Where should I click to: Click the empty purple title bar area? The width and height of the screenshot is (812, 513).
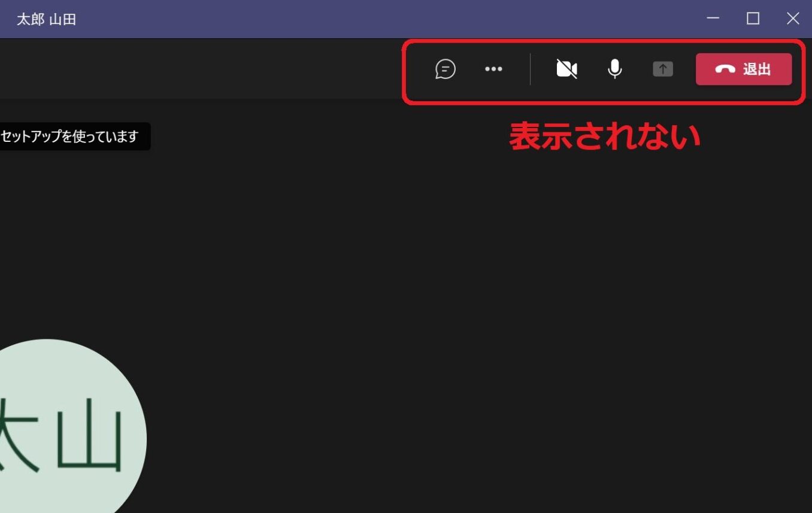pos(389,19)
